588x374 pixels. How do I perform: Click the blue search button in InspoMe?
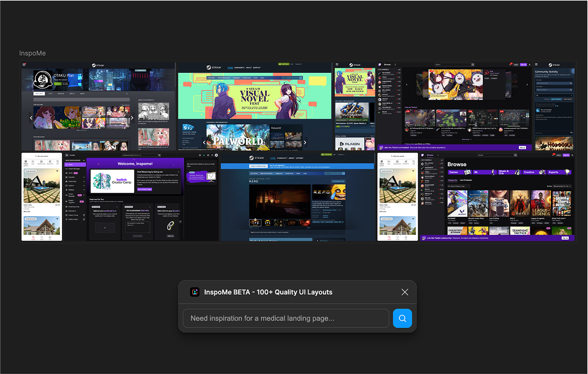[402, 318]
